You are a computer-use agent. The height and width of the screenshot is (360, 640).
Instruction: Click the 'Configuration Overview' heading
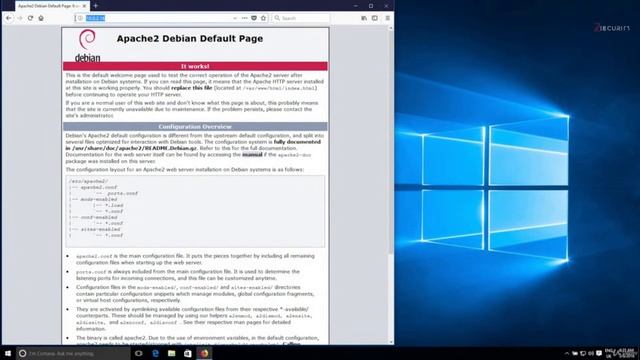click(195, 127)
